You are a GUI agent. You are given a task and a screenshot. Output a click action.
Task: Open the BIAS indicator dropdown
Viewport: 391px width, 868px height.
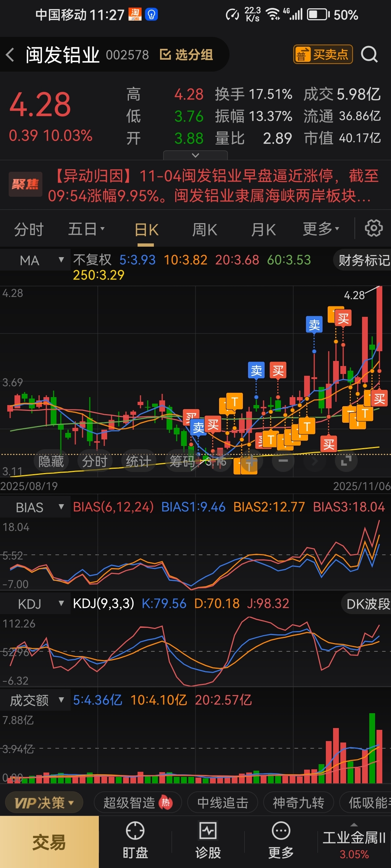point(35,507)
